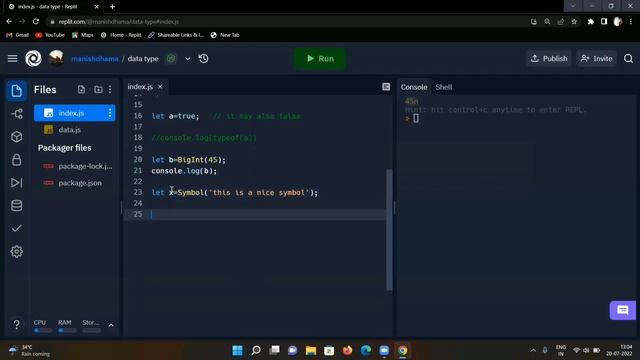Open File Explorer from taskbar
640x360 pixels.
click(311, 350)
